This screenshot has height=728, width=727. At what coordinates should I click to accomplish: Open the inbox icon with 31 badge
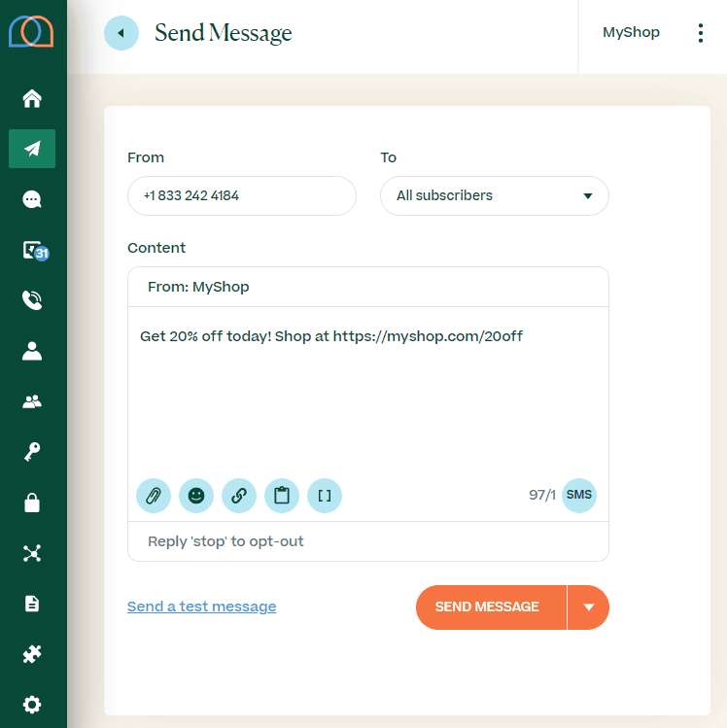pos(35,251)
